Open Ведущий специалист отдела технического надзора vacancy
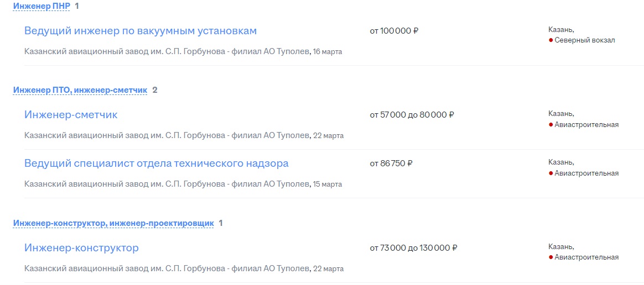The image size is (644, 285). tap(156, 163)
